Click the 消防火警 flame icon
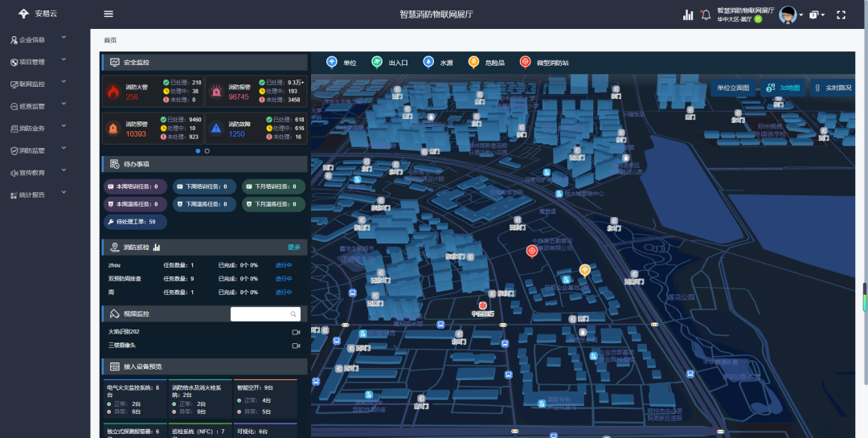Viewport: 868px width, 438px height. coord(113,92)
